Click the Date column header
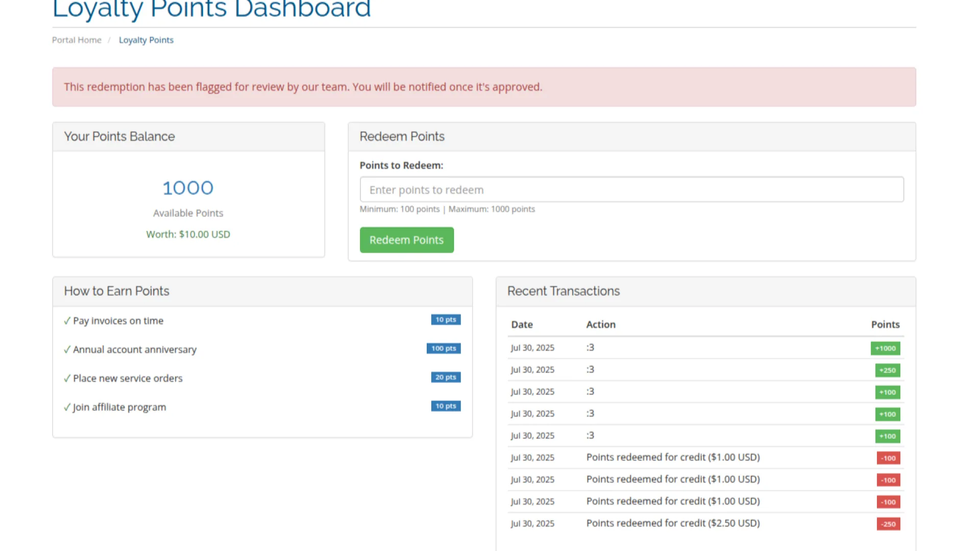 (522, 324)
